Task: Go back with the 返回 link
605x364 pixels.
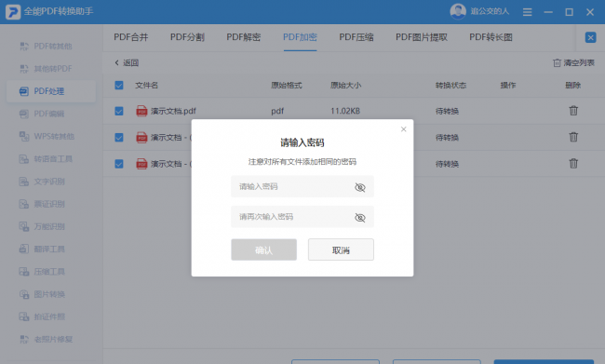Action: click(127, 62)
